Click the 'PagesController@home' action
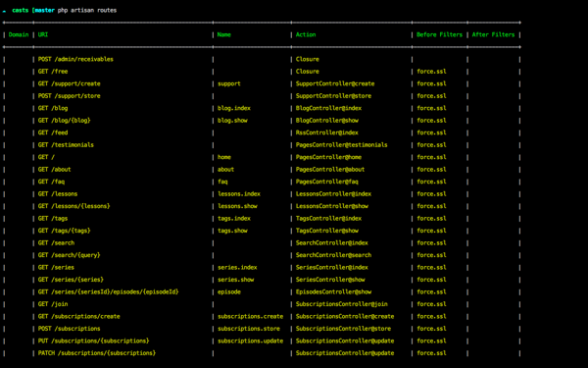Image resolution: width=588 pixels, height=368 pixels. [x=328, y=157]
